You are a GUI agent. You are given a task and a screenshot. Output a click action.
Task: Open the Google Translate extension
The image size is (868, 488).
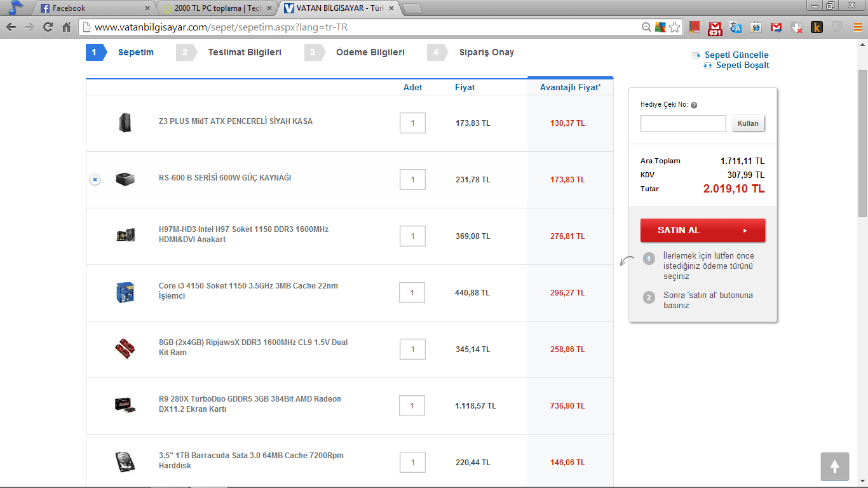736,27
